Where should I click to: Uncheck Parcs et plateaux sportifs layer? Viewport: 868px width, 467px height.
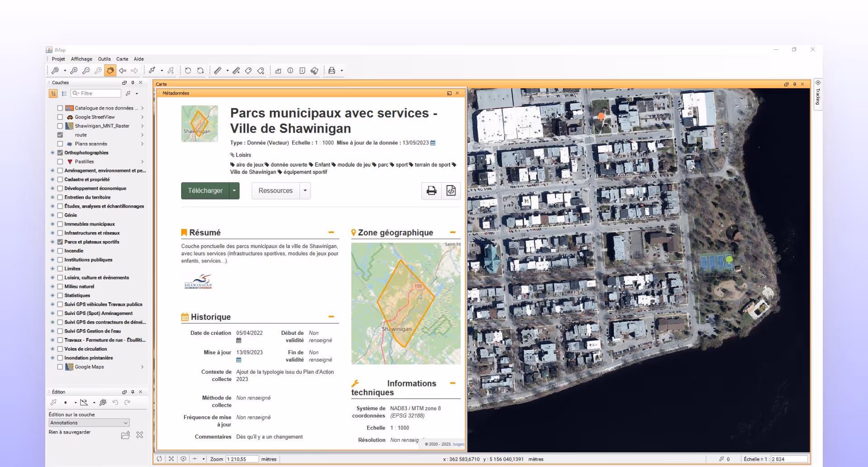click(60, 242)
